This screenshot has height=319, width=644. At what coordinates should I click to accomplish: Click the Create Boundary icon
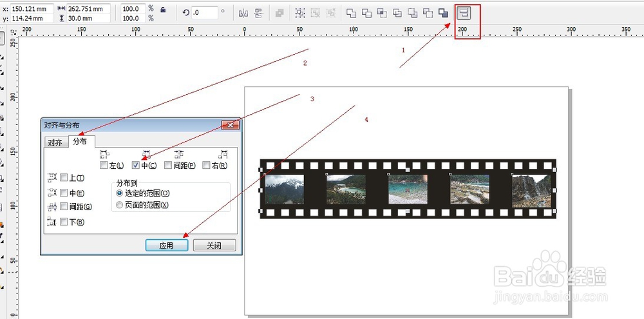click(x=443, y=13)
